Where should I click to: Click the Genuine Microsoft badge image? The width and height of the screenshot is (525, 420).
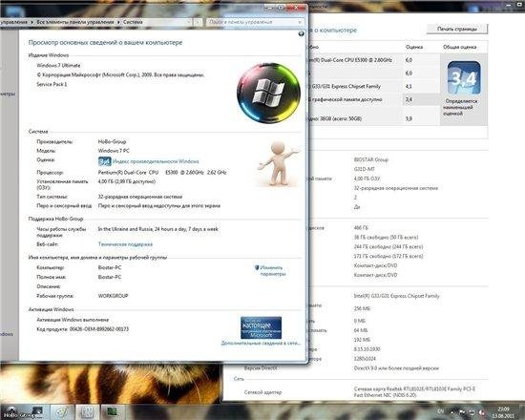pos(261,327)
